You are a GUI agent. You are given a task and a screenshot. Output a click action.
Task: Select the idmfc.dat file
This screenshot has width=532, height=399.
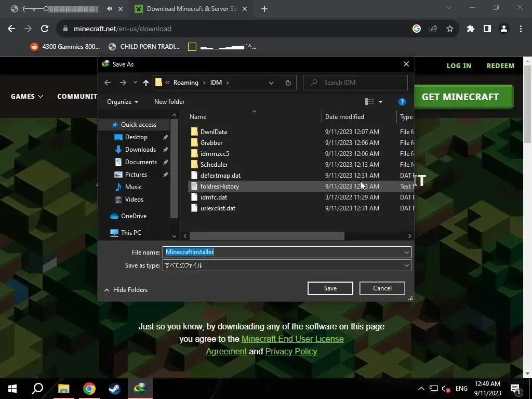214,197
